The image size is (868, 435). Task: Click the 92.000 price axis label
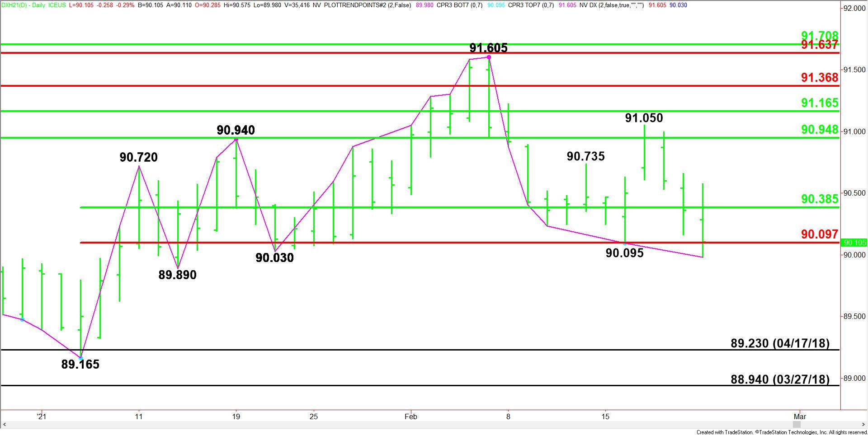click(x=854, y=8)
